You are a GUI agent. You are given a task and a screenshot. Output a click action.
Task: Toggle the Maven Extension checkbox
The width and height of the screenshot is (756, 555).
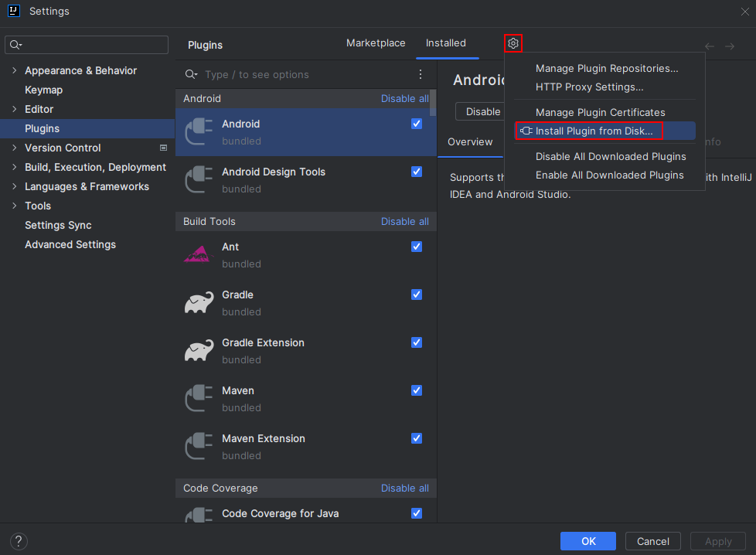[x=417, y=438]
